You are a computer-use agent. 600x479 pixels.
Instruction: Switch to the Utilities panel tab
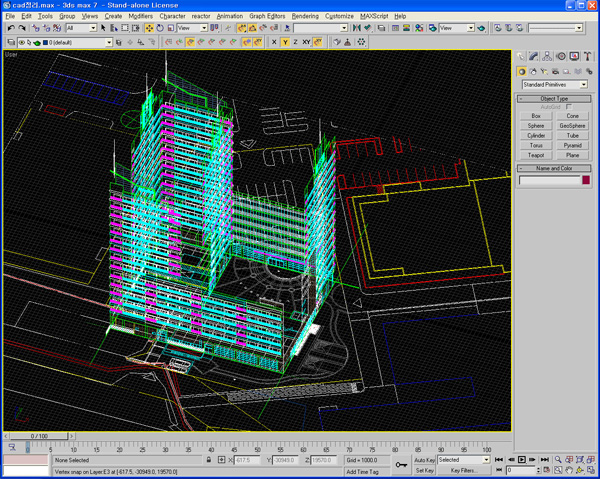pos(586,57)
